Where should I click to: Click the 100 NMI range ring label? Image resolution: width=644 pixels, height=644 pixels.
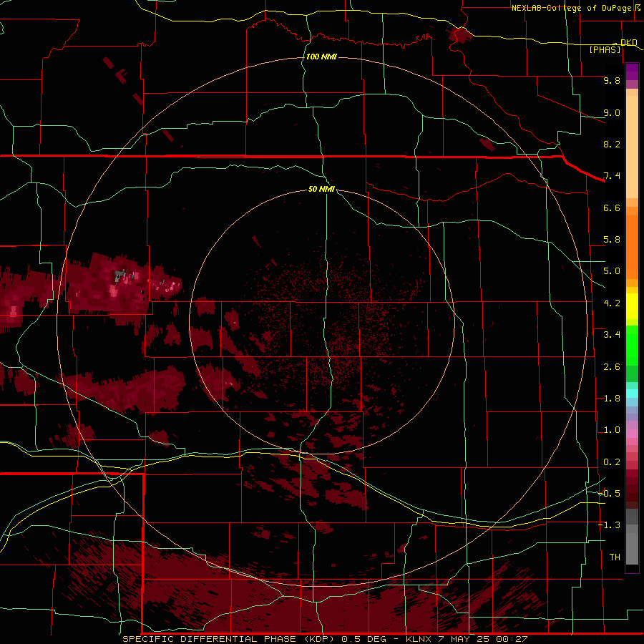coord(321,57)
